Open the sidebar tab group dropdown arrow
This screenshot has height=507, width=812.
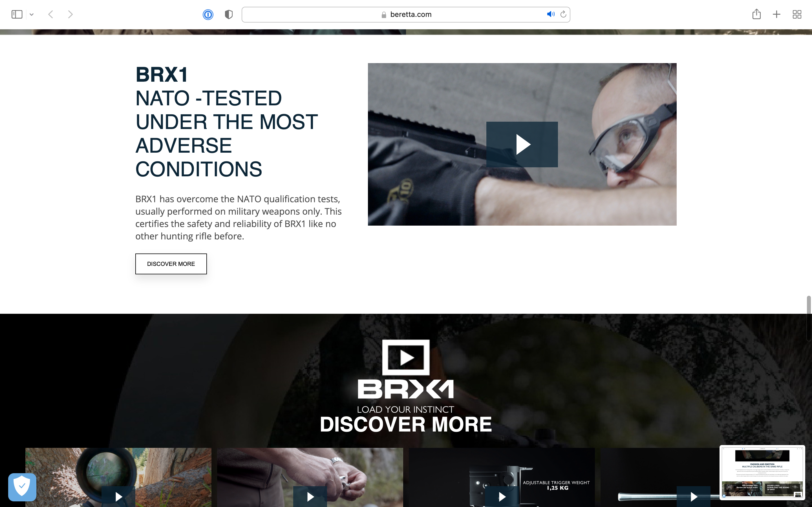click(x=32, y=14)
